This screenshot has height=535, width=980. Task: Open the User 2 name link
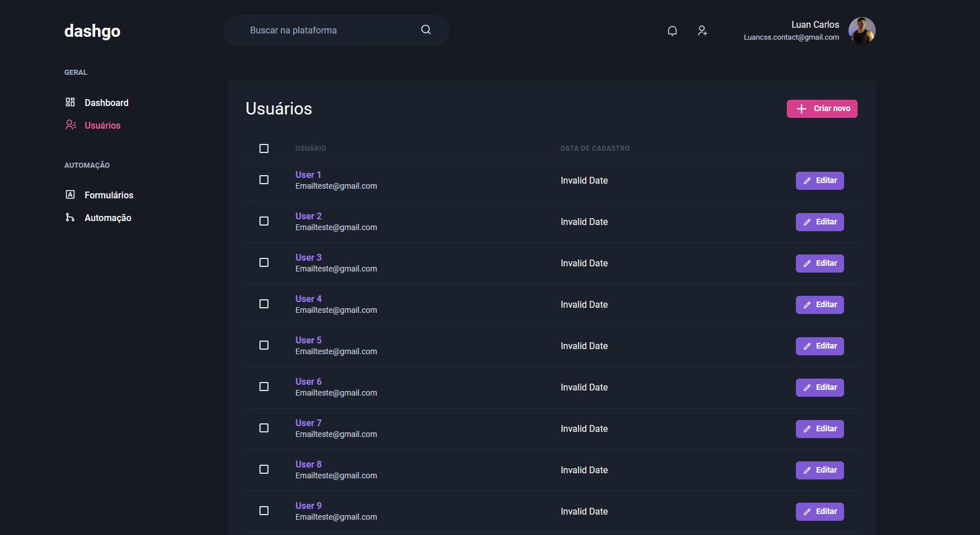pos(308,216)
